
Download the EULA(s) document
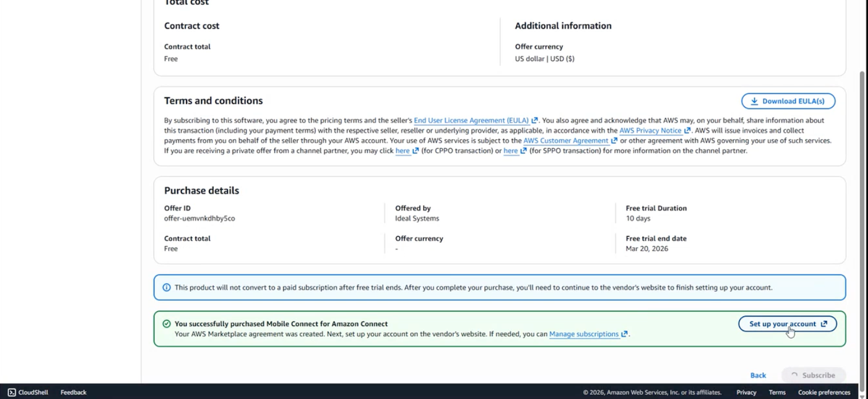point(788,101)
